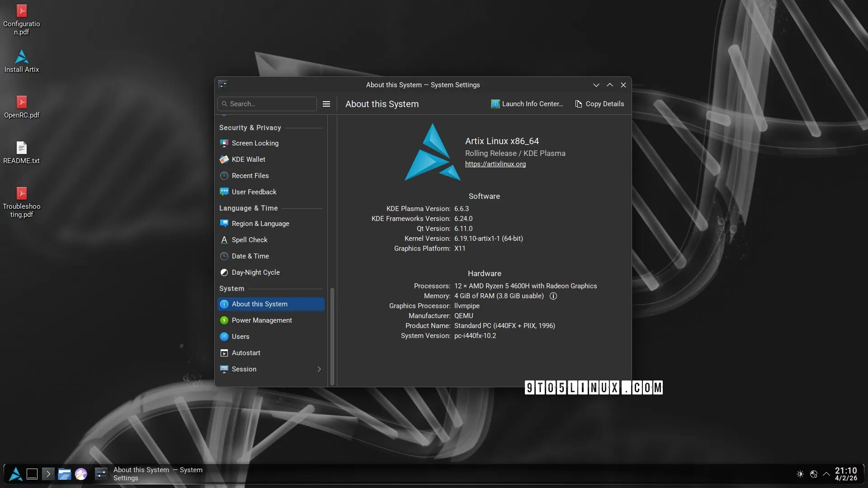Open the file manager taskbar icon
This screenshot has width=868, height=488.
click(64, 474)
